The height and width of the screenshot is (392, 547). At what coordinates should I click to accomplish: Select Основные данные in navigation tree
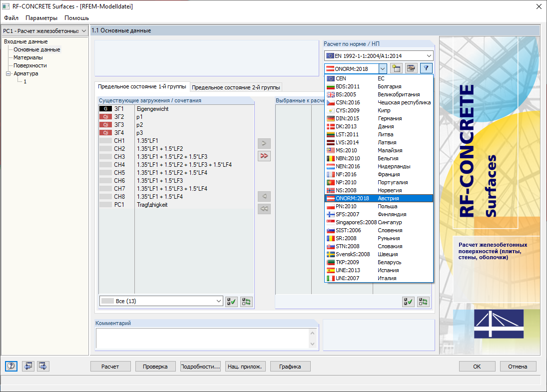(x=36, y=49)
